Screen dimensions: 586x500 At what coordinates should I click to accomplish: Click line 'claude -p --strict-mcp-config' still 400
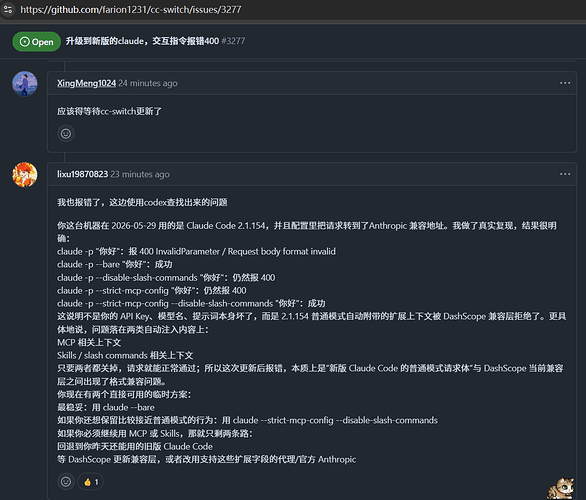click(152, 291)
